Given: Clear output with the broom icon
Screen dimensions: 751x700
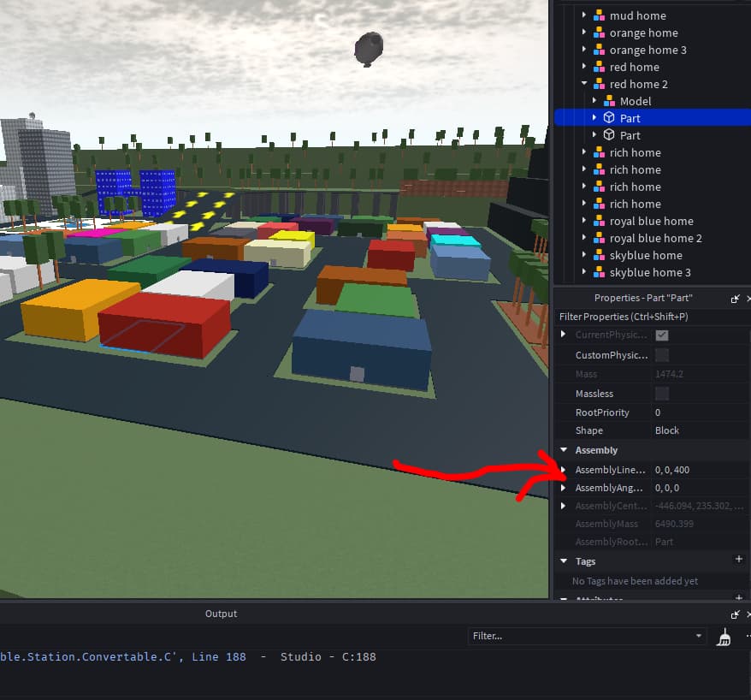Looking at the screenshot, I should [x=724, y=638].
